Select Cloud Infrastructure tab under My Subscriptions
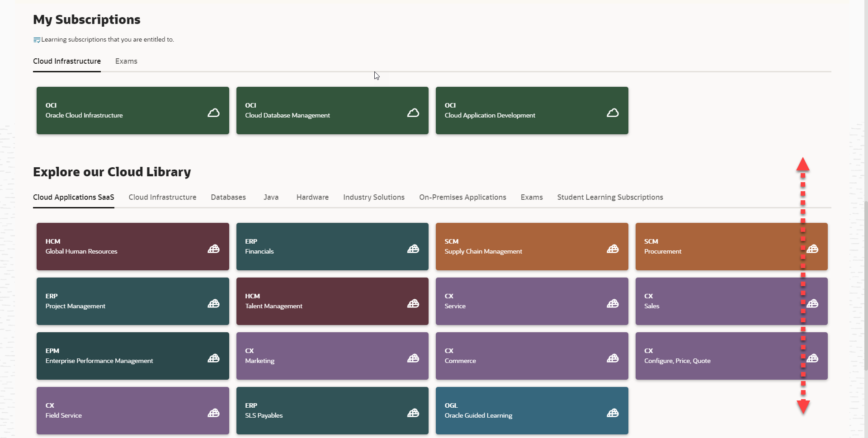 coord(67,61)
